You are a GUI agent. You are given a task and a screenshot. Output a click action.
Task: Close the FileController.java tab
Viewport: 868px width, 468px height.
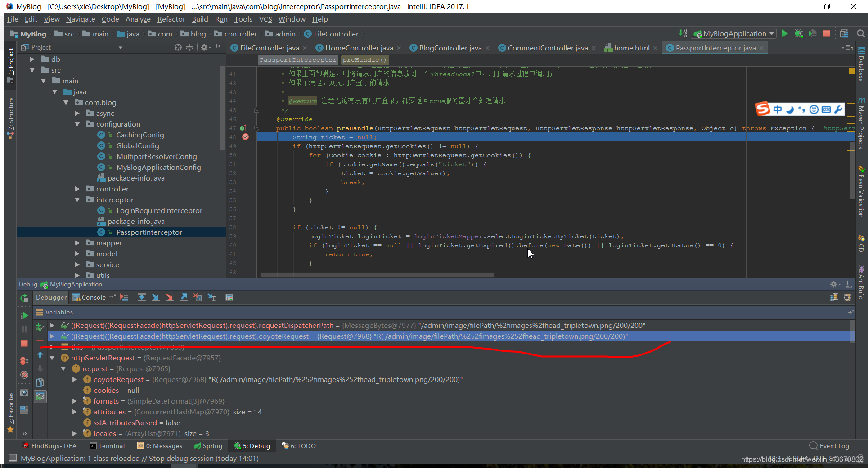(x=305, y=48)
